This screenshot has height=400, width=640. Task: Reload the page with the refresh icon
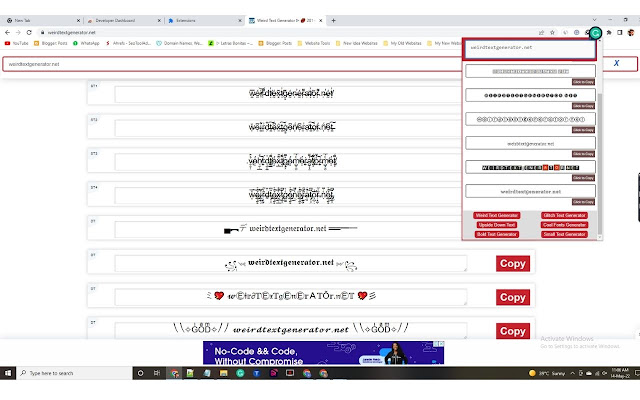[x=29, y=32]
